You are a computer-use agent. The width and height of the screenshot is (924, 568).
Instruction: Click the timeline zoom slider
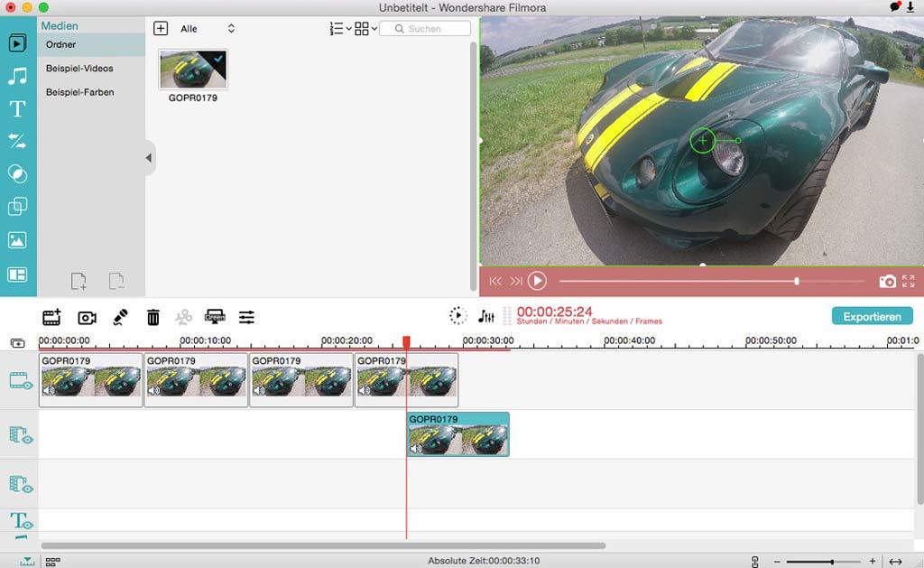(x=823, y=562)
